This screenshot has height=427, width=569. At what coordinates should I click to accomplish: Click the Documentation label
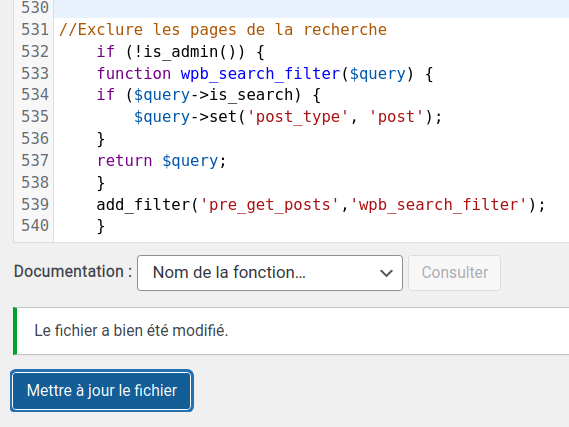(x=73, y=271)
